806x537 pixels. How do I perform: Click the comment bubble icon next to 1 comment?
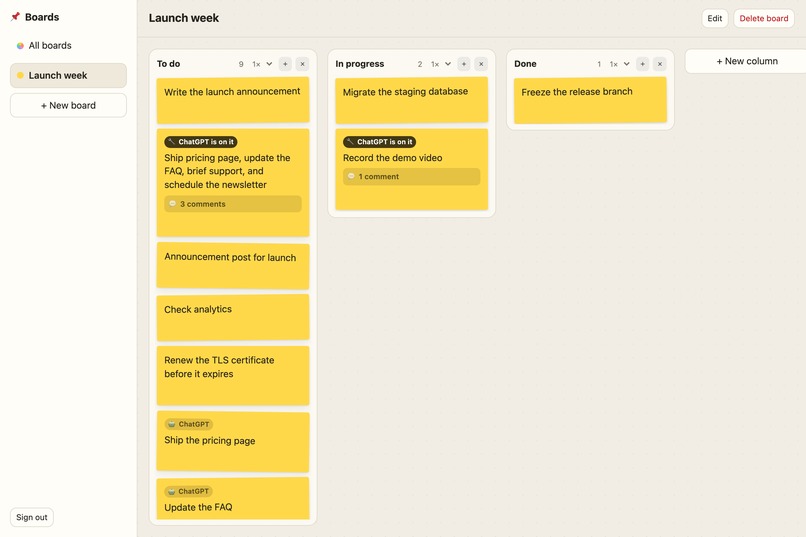pyautogui.click(x=352, y=176)
